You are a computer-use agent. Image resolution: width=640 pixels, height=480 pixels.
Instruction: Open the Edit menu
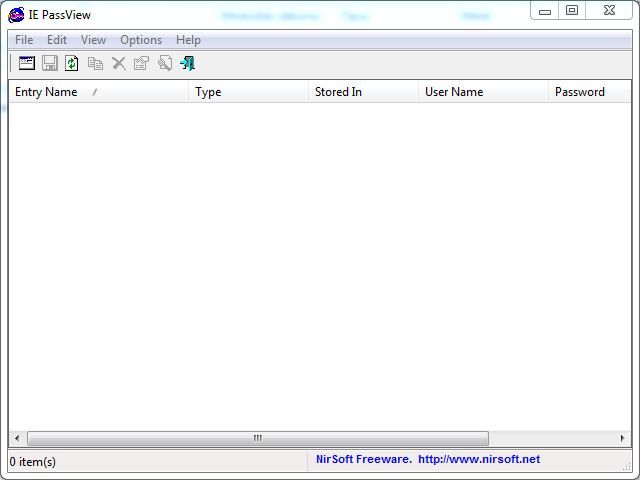pos(57,40)
